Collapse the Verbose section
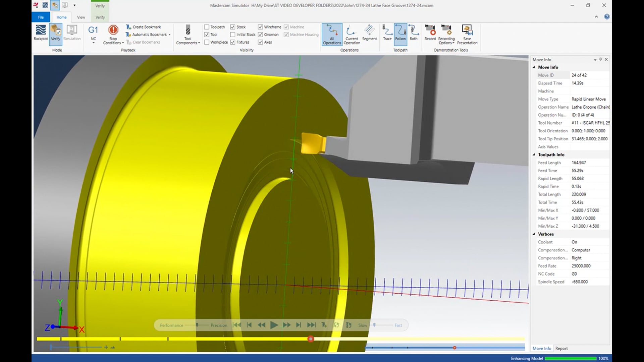The width and height of the screenshot is (644, 362). [534, 234]
